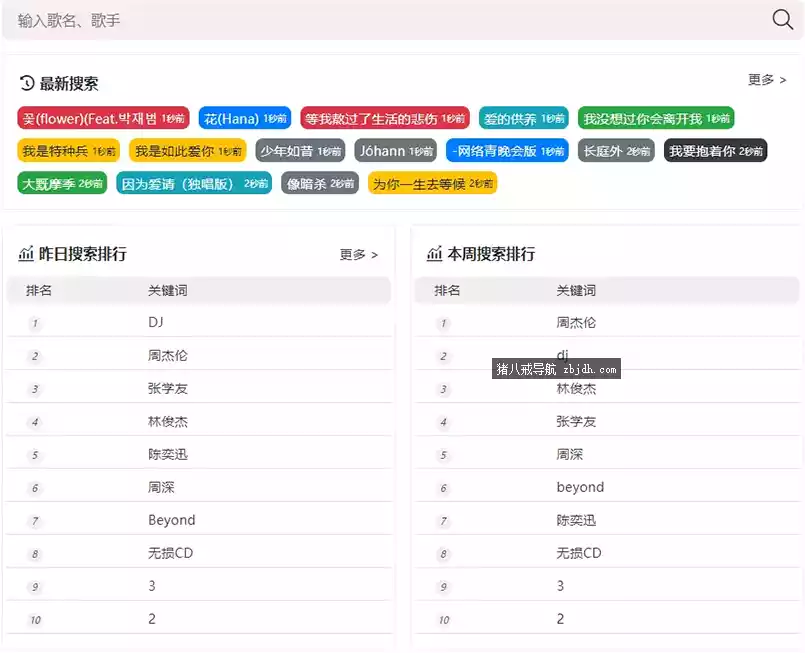Select the 等我熬过了生活的悲伤 tag
805x653 pixels.
(385, 118)
